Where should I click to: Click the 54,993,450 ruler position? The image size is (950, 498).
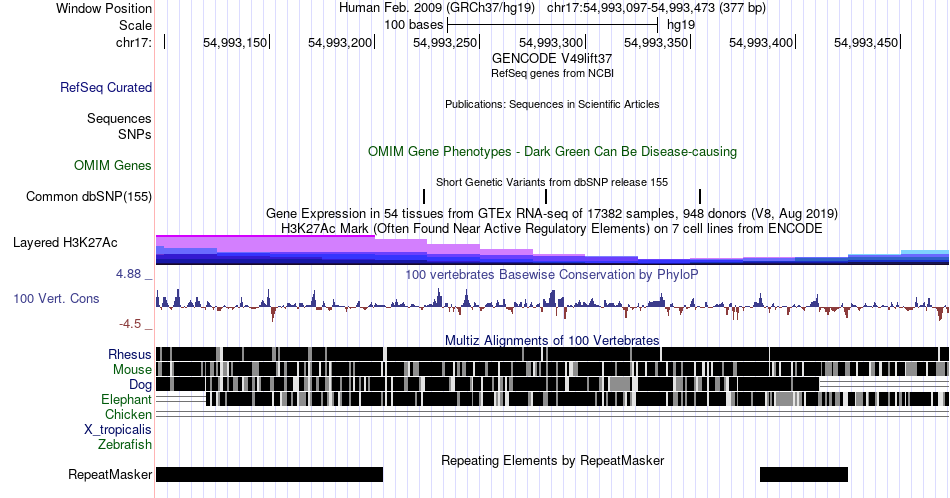[x=866, y=42]
